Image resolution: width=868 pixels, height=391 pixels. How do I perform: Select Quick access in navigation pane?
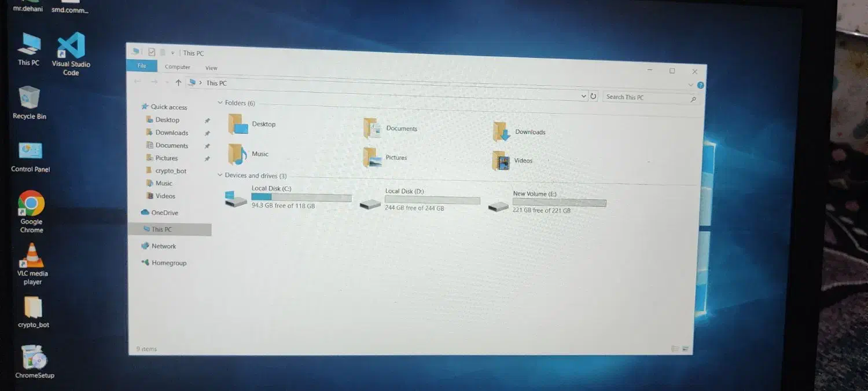(164, 107)
